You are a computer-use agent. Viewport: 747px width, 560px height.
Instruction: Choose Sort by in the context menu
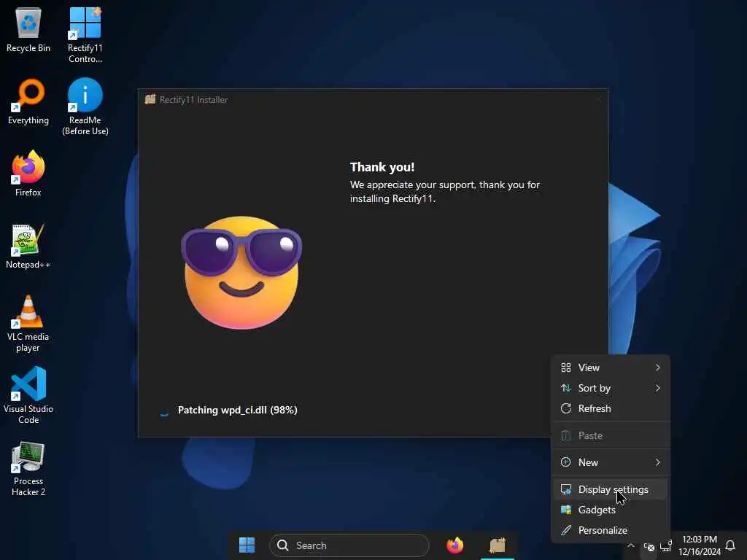(x=611, y=388)
